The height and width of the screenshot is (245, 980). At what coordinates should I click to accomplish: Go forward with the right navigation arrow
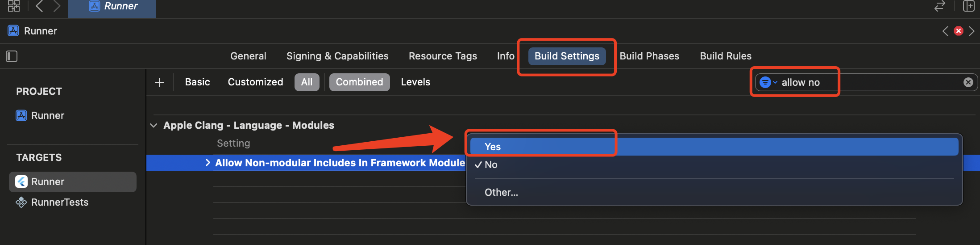57,6
